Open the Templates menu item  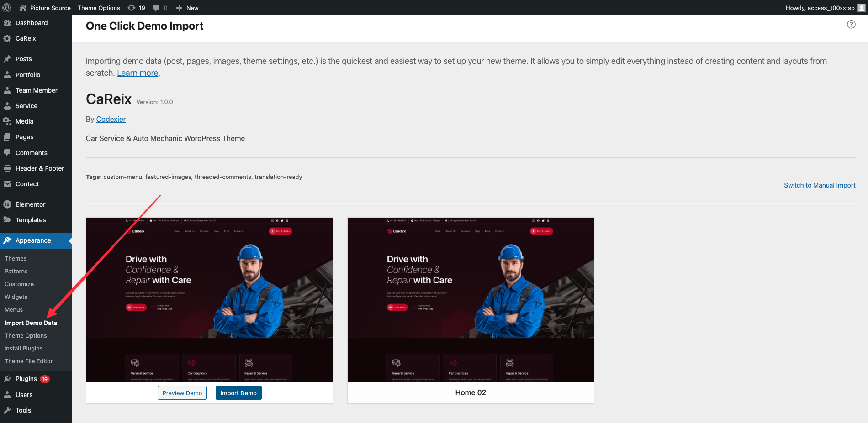click(x=36, y=220)
